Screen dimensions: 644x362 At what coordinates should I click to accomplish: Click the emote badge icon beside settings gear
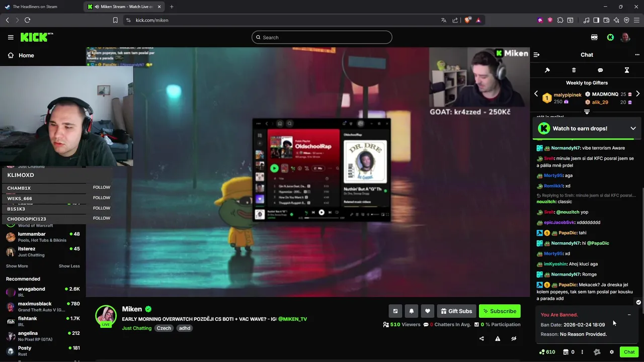597,352
